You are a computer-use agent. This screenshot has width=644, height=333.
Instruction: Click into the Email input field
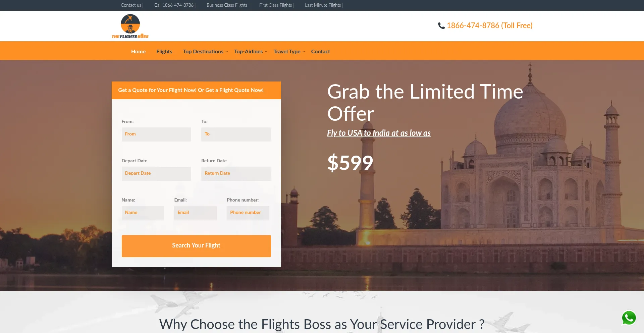pyautogui.click(x=195, y=213)
